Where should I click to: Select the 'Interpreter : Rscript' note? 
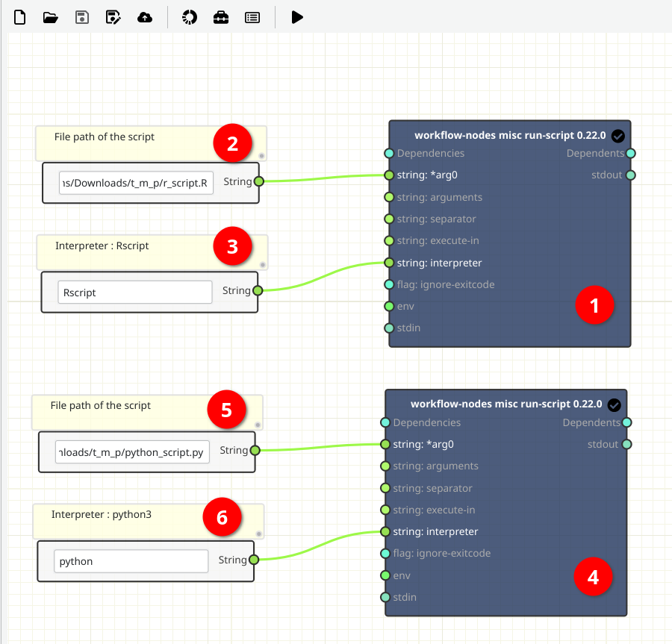click(152, 253)
